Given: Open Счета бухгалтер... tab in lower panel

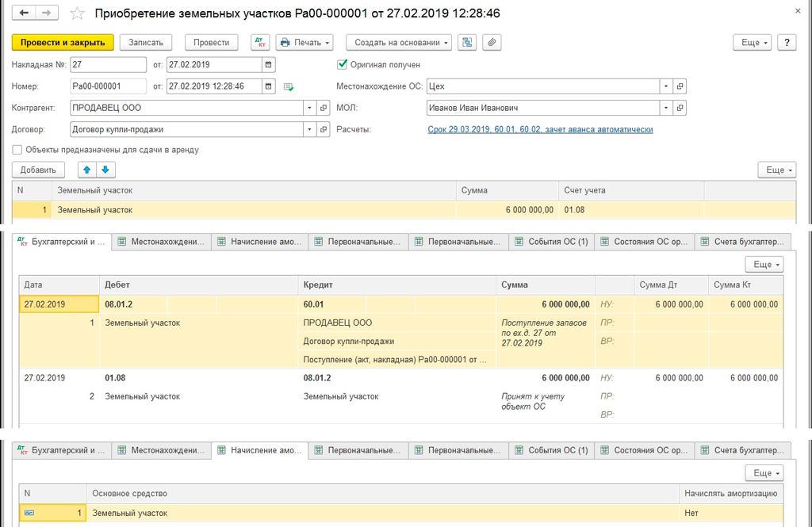Looking at the screenshot, I should point(743,450).
